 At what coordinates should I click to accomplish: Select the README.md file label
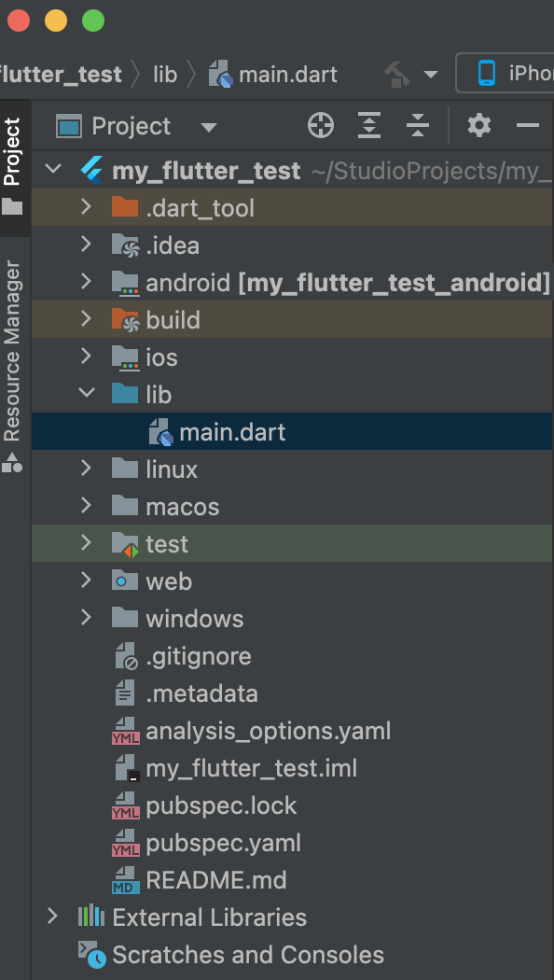coord(216,880)
